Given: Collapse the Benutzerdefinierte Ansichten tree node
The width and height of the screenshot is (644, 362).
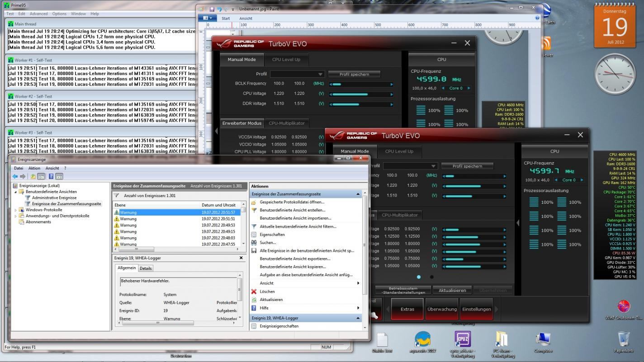Looking at the screenshot, I should tap(16, 192).
